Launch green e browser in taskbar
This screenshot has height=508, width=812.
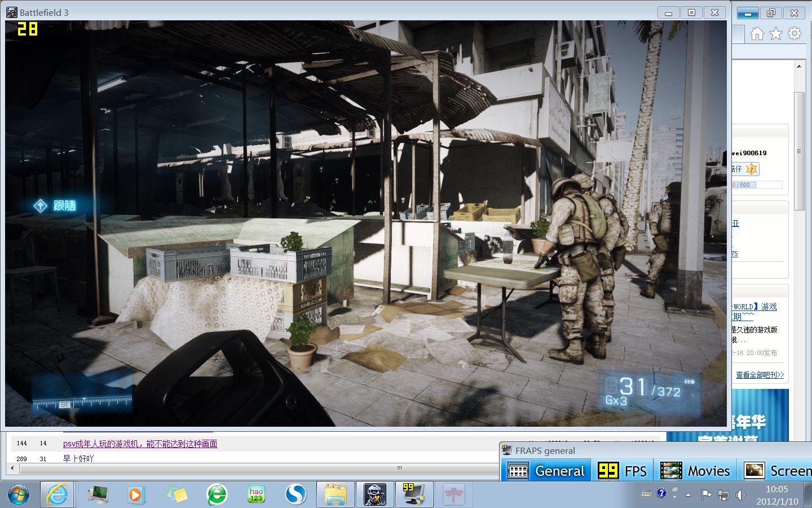217,495
